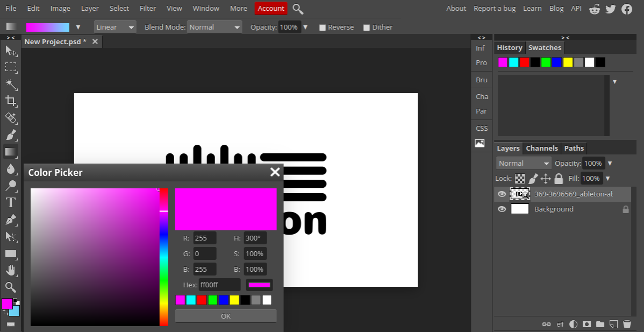Enable the Dither checkbox
This screenshot has width=644, height=332.
(367, 27)
